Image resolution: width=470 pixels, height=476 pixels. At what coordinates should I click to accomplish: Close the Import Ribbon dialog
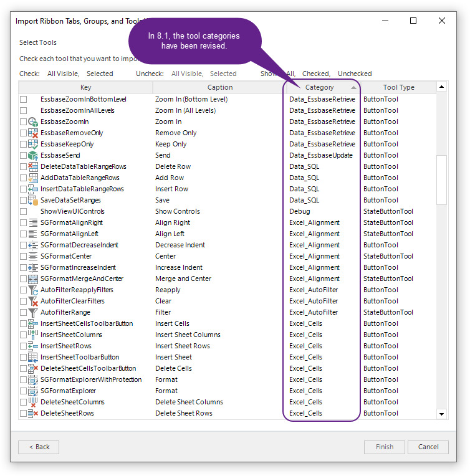442,21
